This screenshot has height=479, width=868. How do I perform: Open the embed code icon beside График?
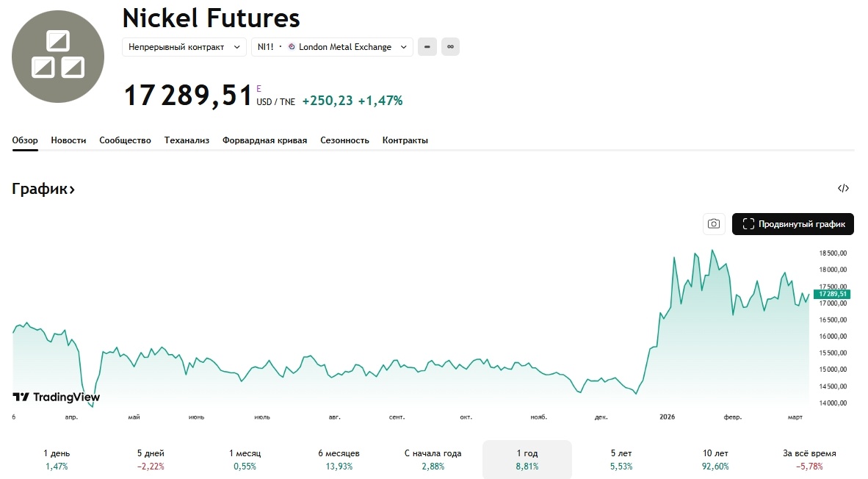tap(843, 189)
